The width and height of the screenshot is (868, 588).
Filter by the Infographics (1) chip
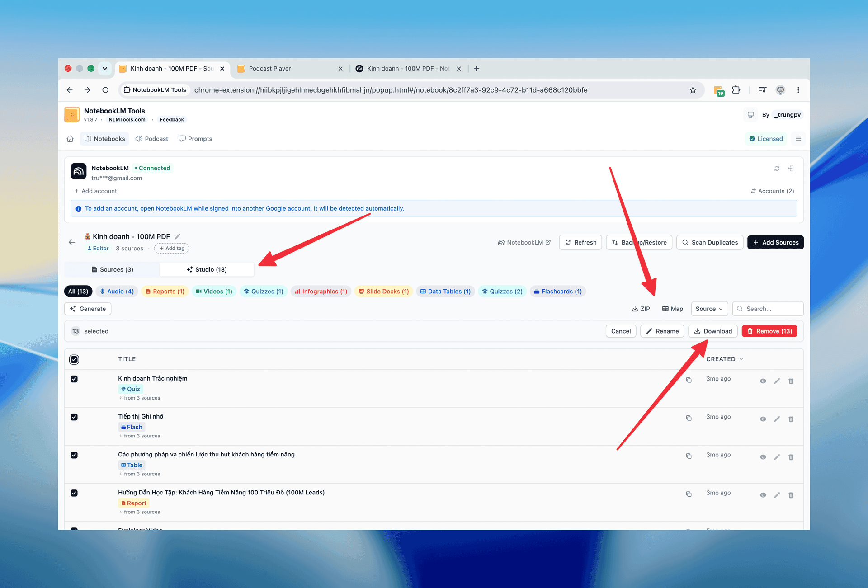pyautogui.click(x=321, y=292)
